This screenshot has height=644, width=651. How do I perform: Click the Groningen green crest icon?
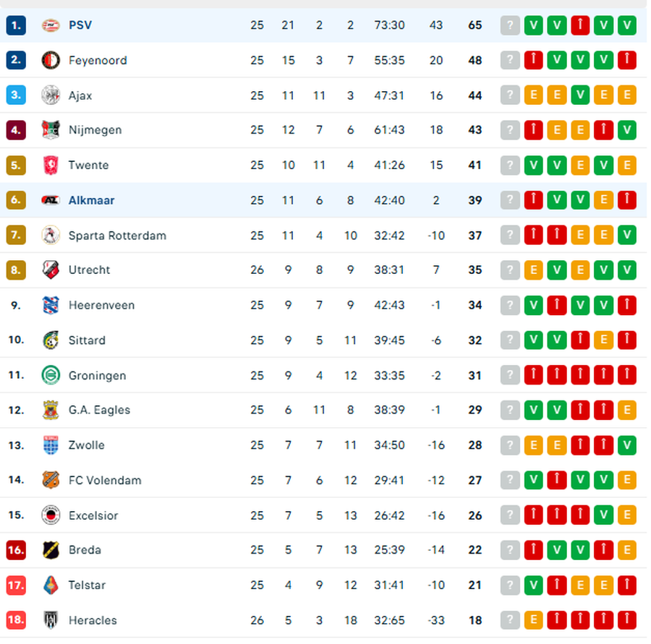(x=51, y=375)
